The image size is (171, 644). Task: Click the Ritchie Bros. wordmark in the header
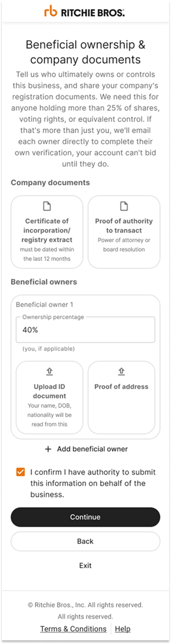(x=92, y=12)
